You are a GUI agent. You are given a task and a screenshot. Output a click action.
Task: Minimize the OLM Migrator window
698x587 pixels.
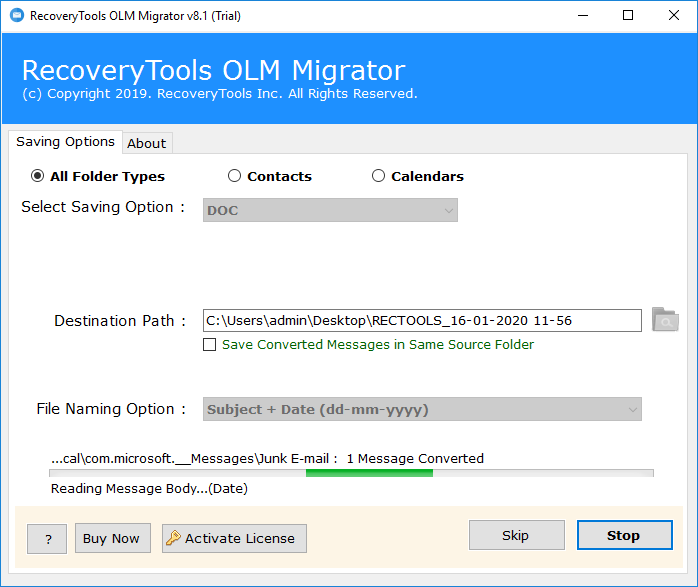[x=583, y=16]
